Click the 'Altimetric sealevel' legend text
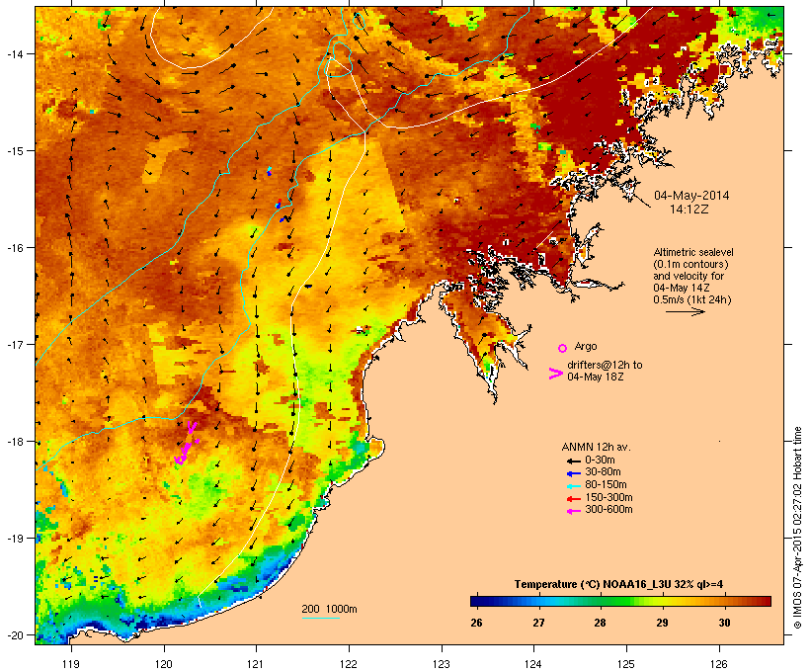 pos(693,252)
